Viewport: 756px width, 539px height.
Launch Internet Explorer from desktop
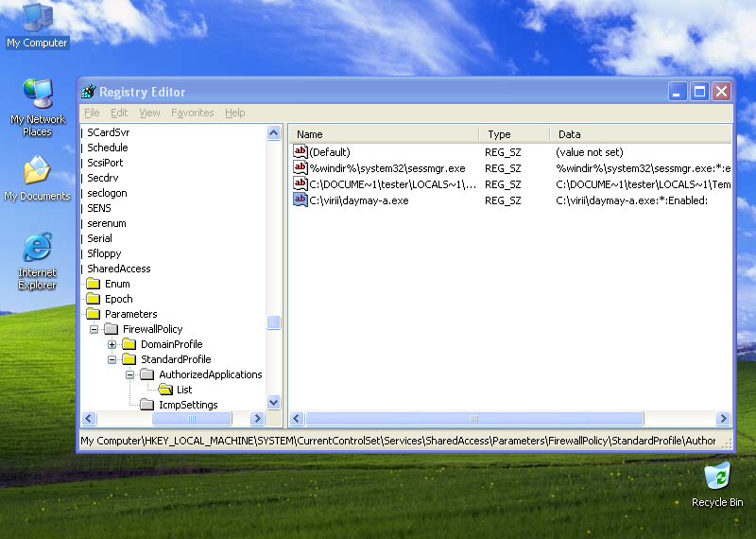(37, 262)
